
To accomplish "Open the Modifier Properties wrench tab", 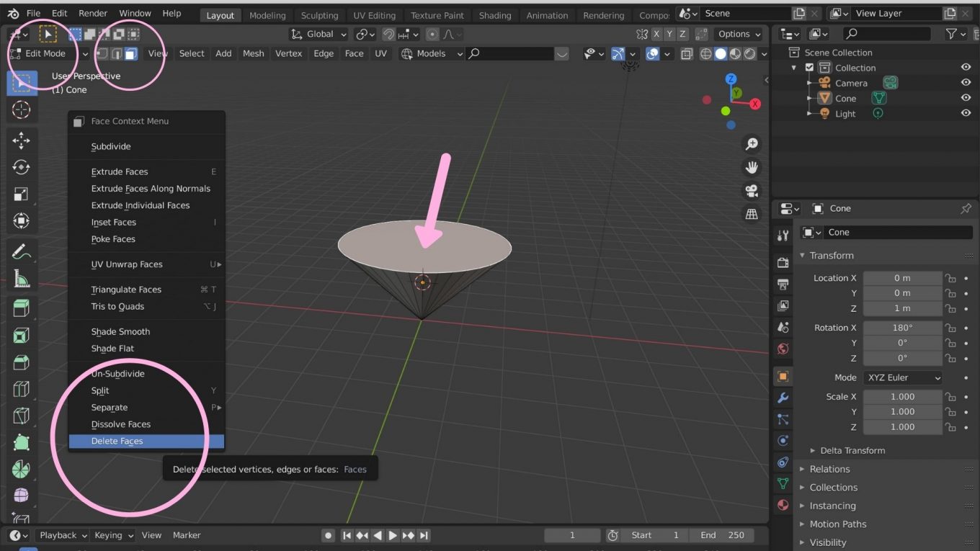I will 783,397.
